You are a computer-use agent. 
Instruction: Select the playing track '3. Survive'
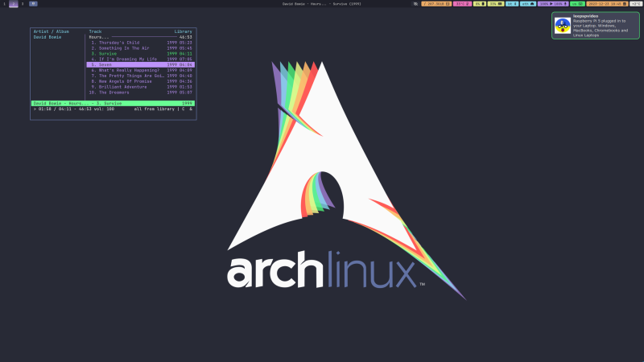pos(140,54)
